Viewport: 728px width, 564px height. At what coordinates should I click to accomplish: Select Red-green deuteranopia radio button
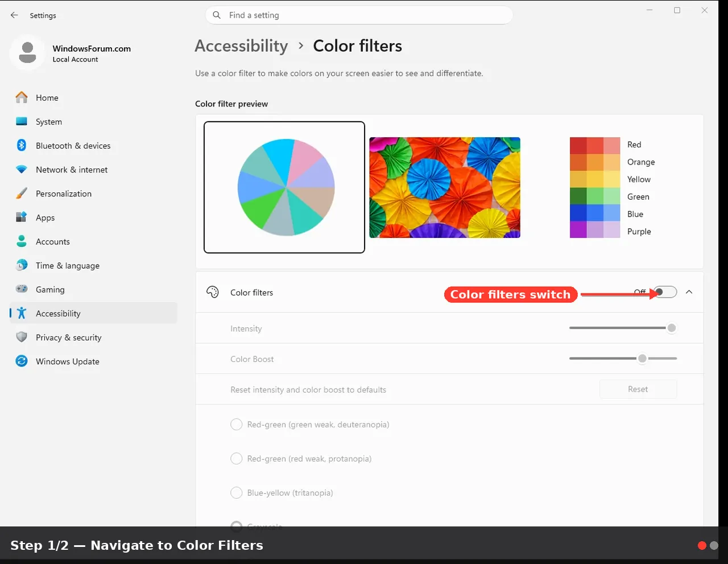[236, 425]
